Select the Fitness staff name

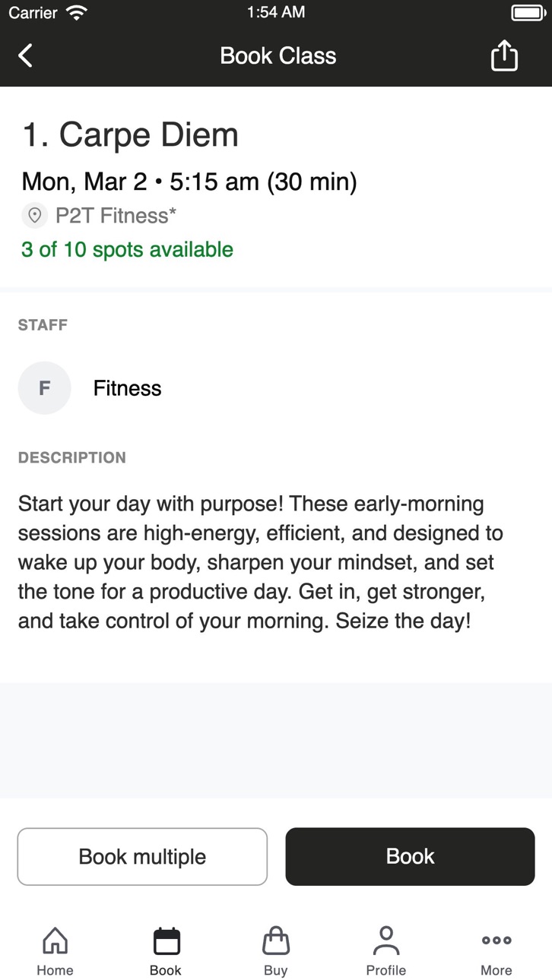[x=127, y=388]
